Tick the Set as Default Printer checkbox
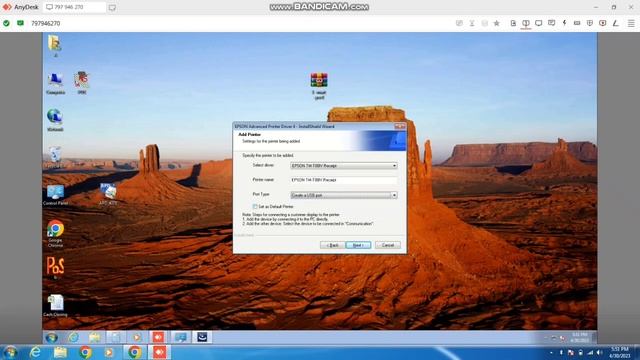This screenshot has width=640, height=360. click(255, 207)
